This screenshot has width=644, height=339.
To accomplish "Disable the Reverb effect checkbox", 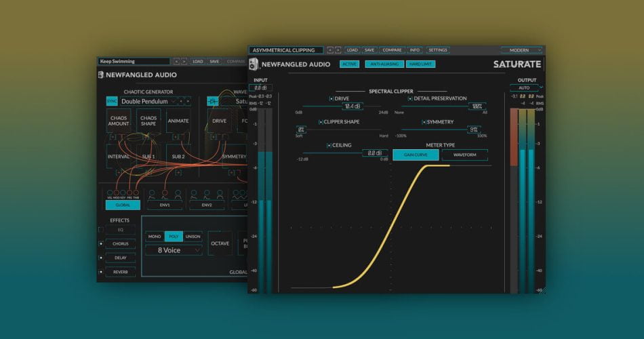I will (101, 272).
